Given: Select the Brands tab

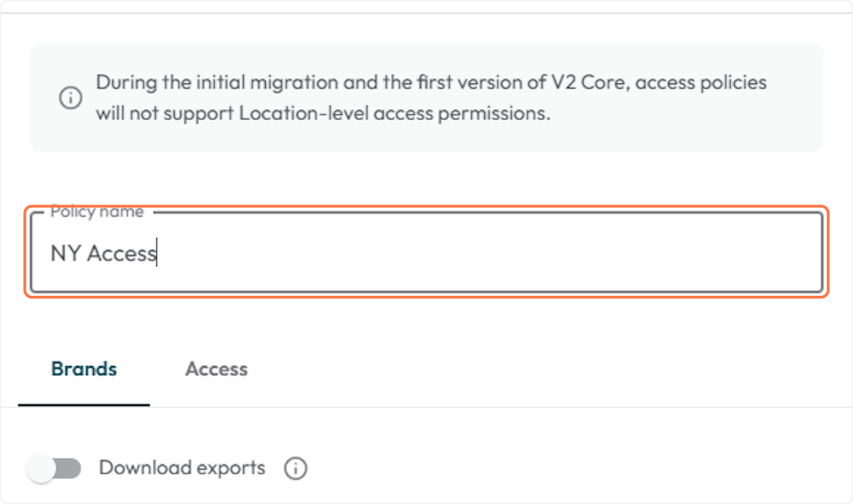Looking at the screenshot, I should 84,370.
